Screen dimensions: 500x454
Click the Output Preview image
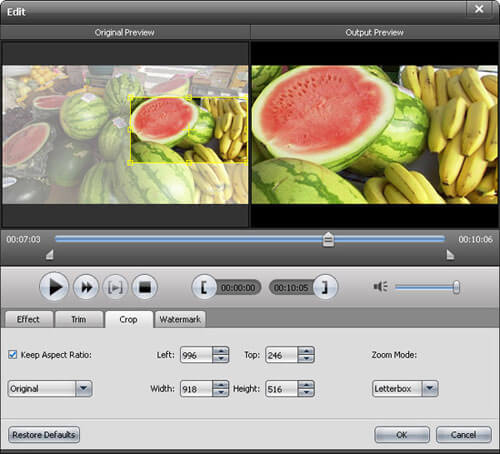[x=374, y=135]
